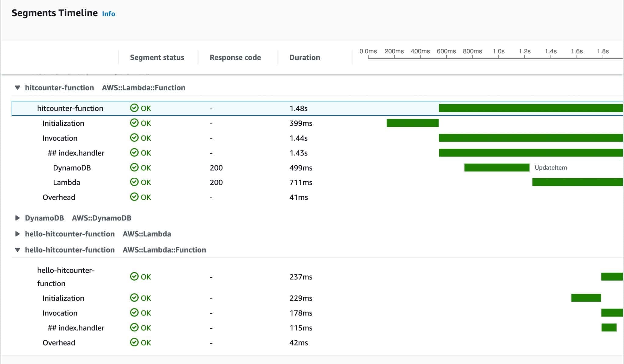The image size is (624, 364).
Task: Collapse the hitcounter-function AWS::Lambda::Function group
Action: click(x=17, y=88)
